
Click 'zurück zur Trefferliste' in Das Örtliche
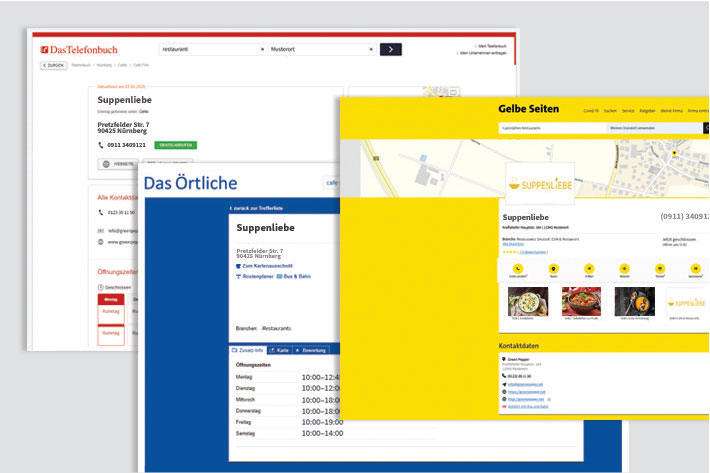click(x=256, y=208)
